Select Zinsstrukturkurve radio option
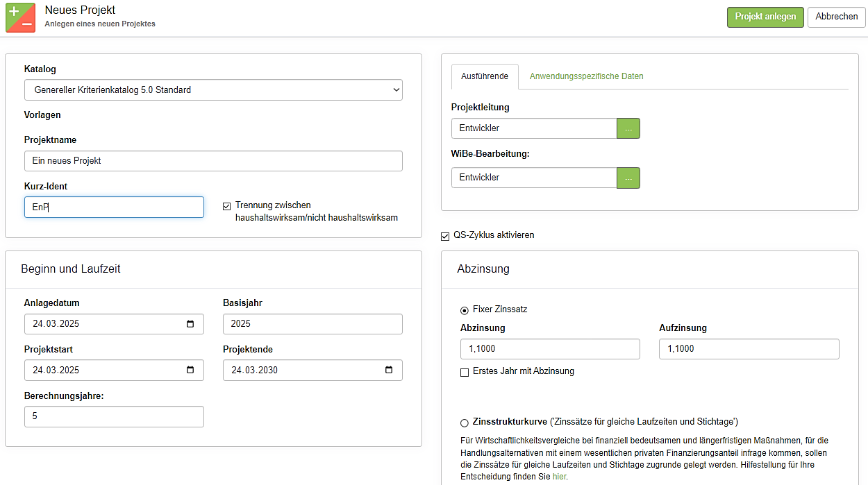This screenshot has width=868, height=485. coord(465,423)
